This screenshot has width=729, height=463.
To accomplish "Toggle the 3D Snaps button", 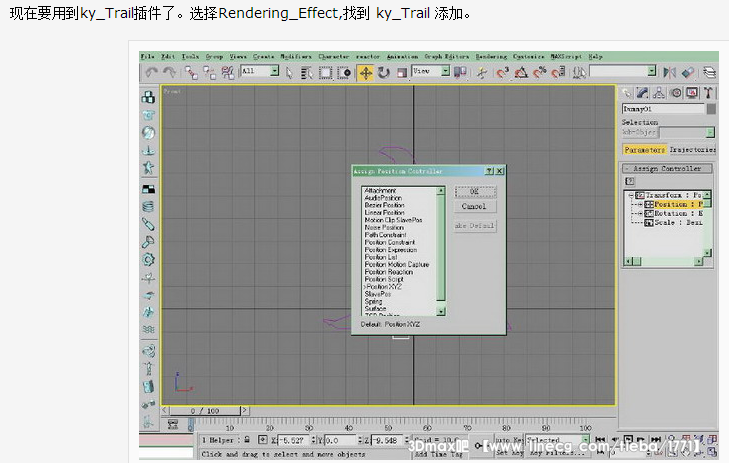I will 503,73.
